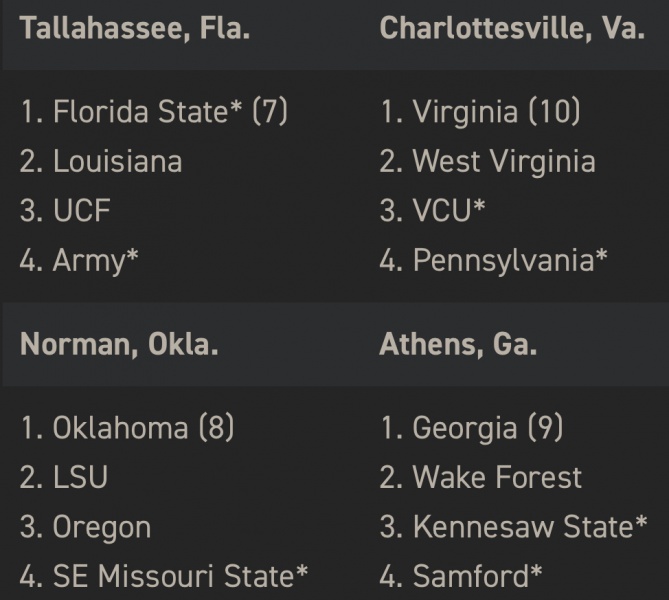The height and width of the screenshot is (600, 669).
Task: Select the Florida State* (7) entry
Action: click(154, 111)
